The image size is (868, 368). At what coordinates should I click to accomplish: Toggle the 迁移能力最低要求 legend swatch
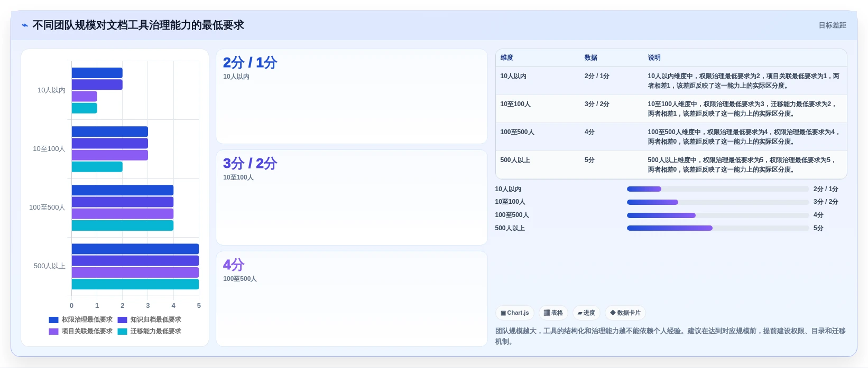[x=122, y=332]
